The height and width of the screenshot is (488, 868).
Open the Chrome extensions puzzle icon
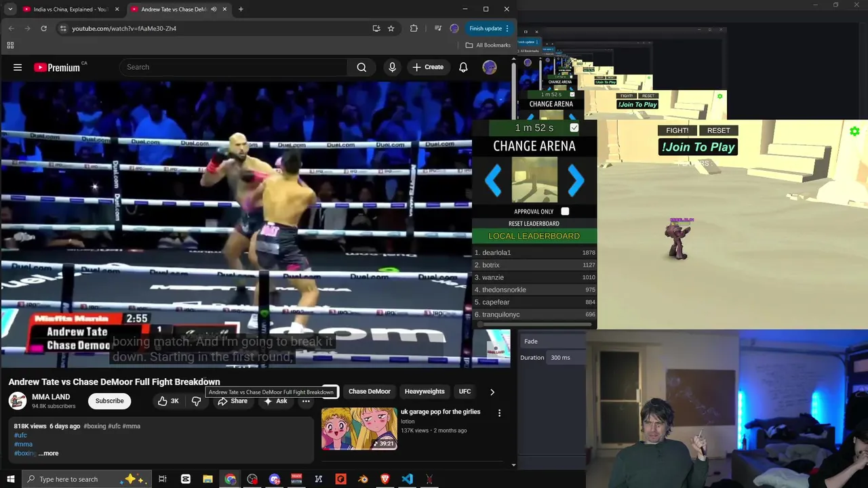click(414, 28)
